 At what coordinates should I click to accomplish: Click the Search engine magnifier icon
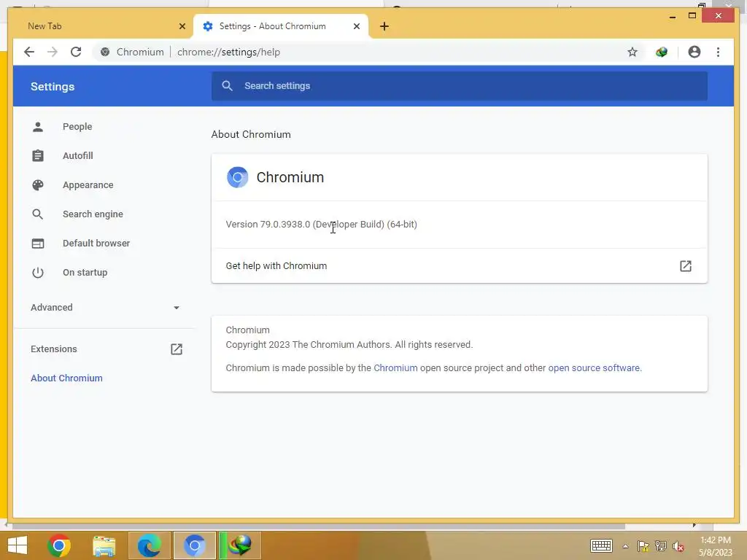(x=38, y=214)
